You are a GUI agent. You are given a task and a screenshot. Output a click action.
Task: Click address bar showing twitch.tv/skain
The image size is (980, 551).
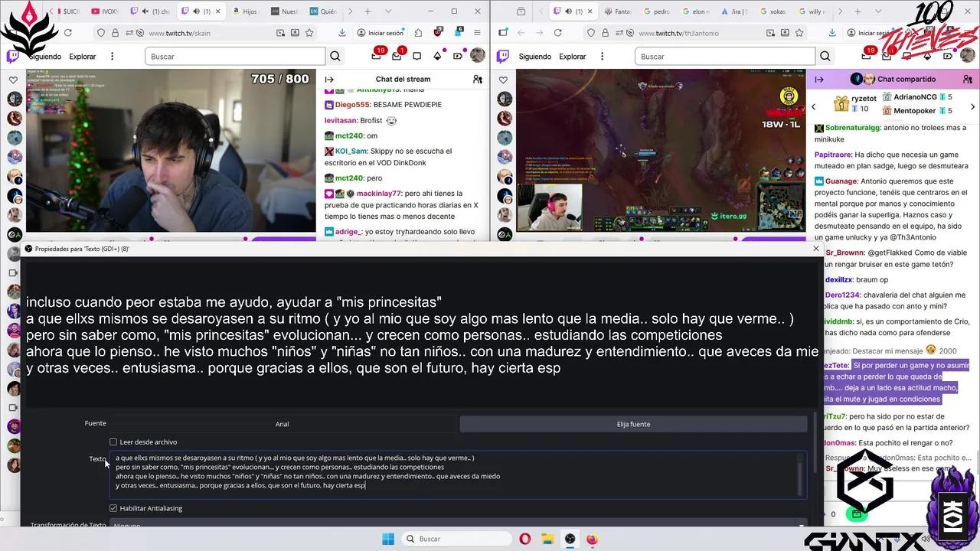pyautogui.click(x=207, y=33)
